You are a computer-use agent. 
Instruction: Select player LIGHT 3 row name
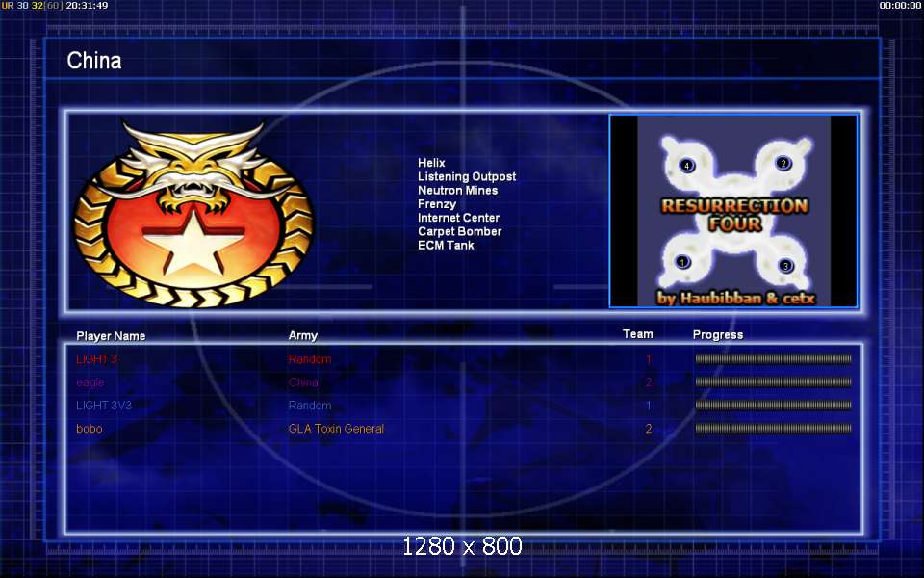(x=96, y=359)
